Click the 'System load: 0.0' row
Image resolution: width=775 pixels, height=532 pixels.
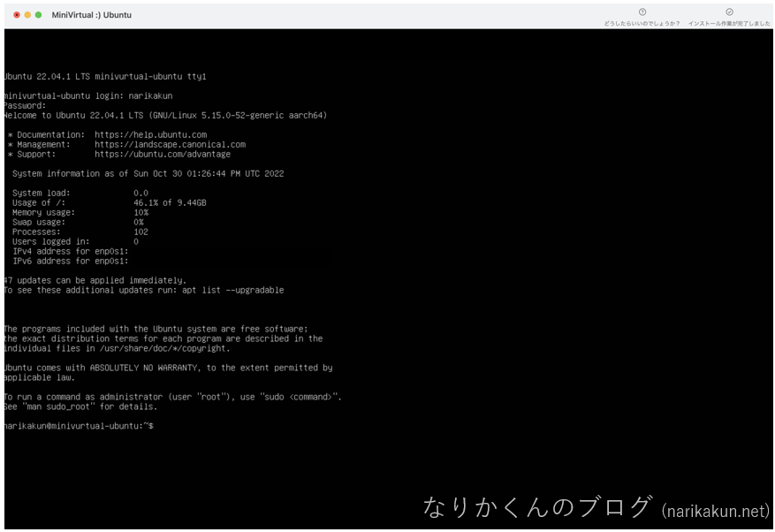point(80,193)
